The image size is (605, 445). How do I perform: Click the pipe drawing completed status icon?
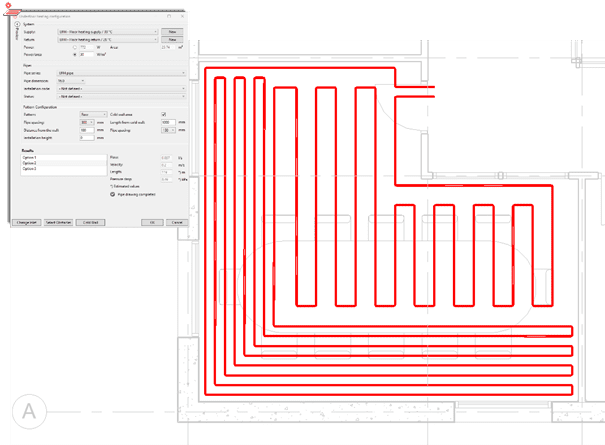coord(112,193)
